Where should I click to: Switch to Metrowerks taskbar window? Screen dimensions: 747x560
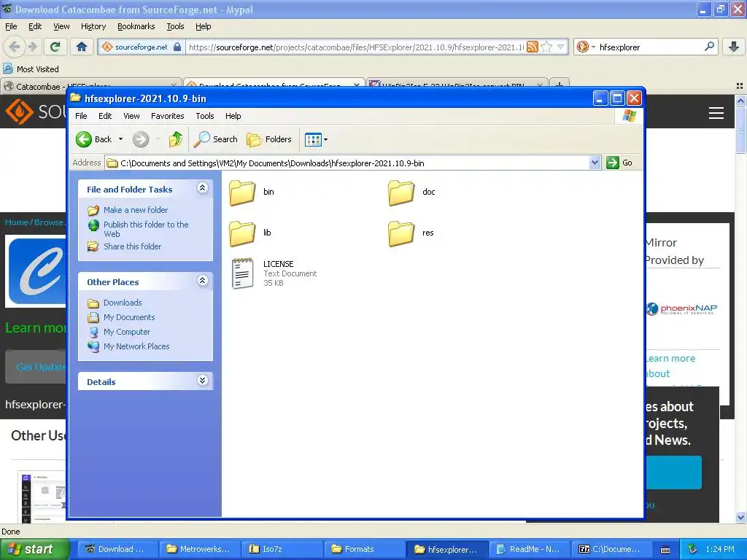(200, 549)
